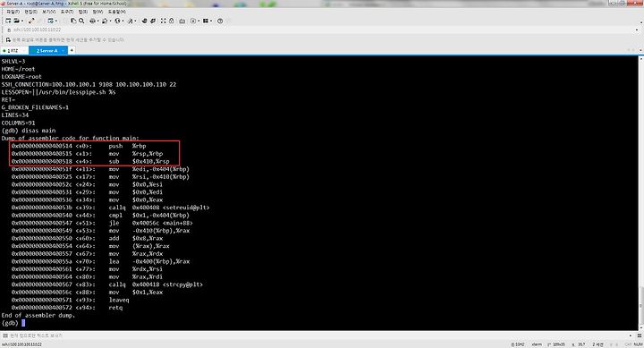Open the Help menu
The height and width of the screenshot is (348, 644).
pyautogui.click(x=117, y=12)
